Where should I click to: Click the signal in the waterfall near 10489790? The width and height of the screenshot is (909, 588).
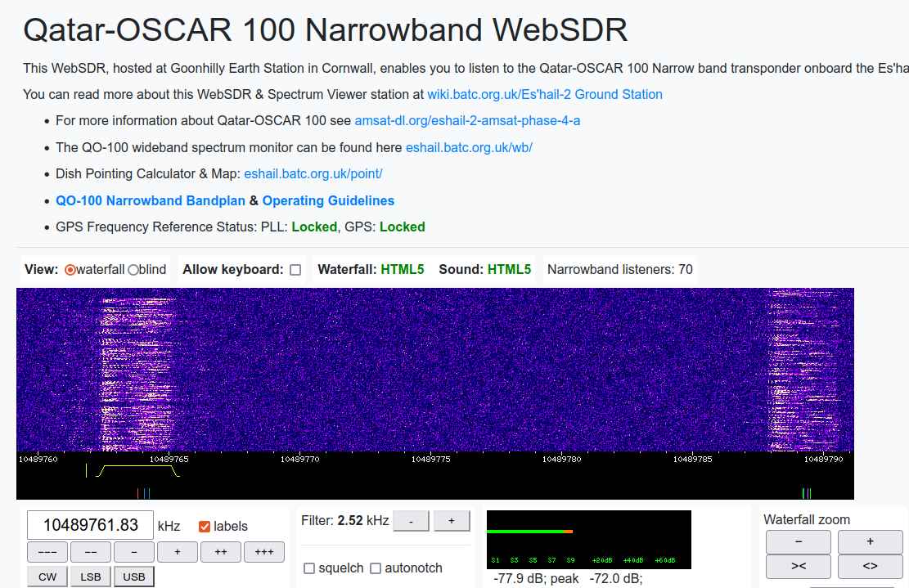804,370
